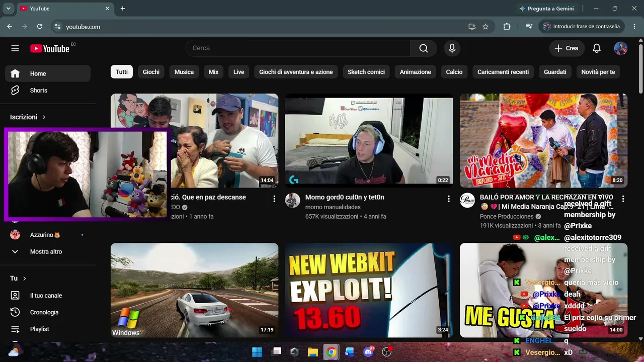The width and height of the screenshot is (644, 362).
Task: Select Giochi di avventura e azione chip
Action: (296, 72)
